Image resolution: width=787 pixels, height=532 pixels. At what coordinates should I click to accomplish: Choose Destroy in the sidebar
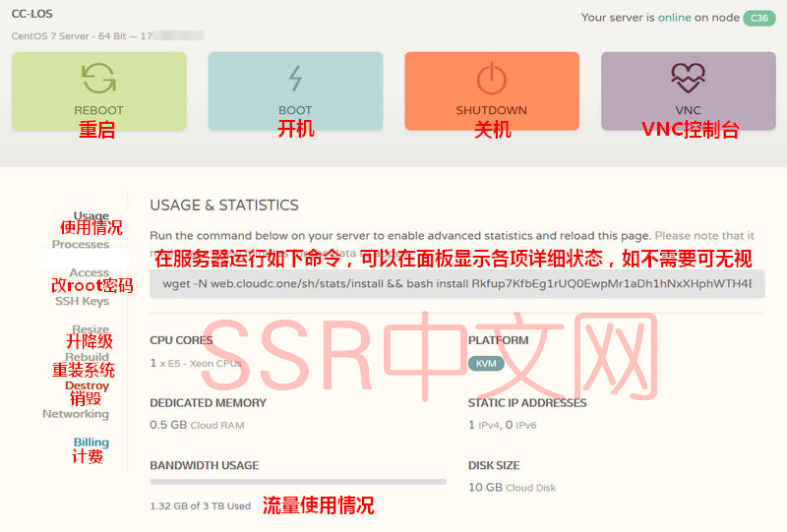tap(87, 385)
